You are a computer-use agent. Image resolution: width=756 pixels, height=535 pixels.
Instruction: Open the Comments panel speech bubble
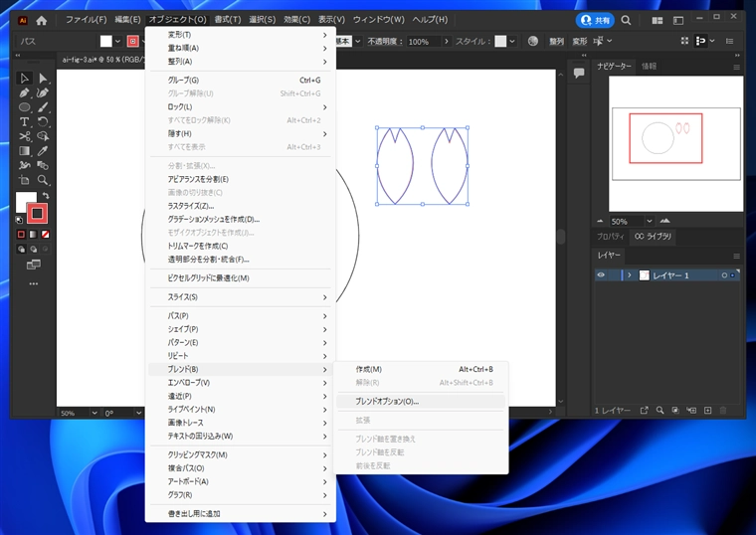579,73
